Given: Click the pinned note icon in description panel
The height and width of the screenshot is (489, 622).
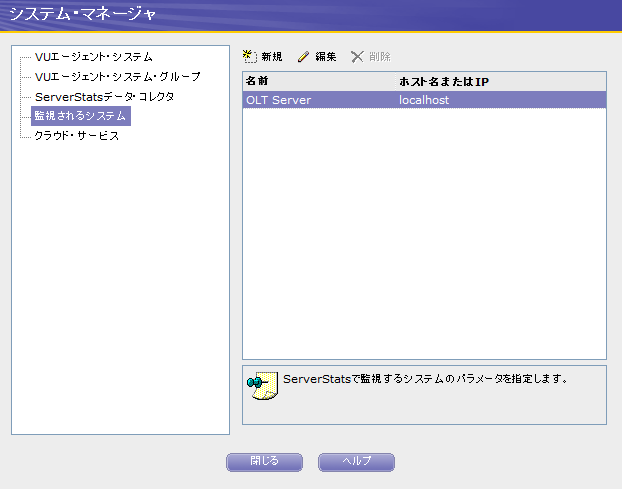Looking at the screenshot, I should click(263, 385).
